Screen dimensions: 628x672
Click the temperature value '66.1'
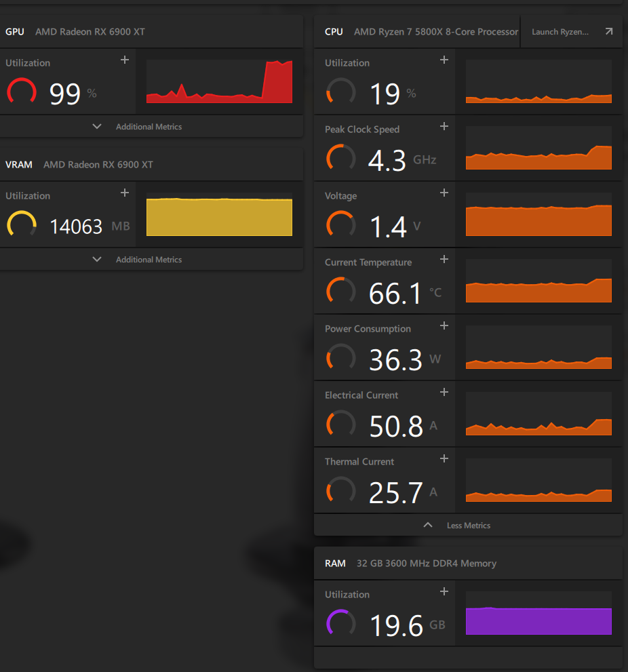tap(395, 293)
